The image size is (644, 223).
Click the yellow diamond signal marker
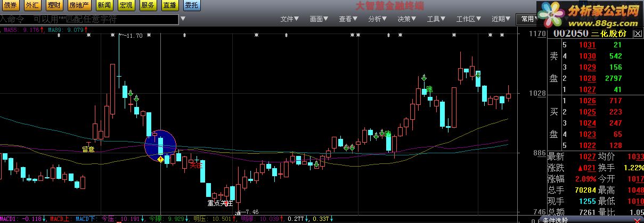160,159
